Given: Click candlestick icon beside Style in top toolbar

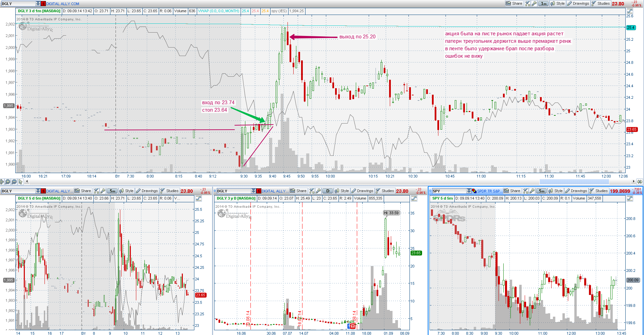Looking at the screenshot, I should click(553, 3).
